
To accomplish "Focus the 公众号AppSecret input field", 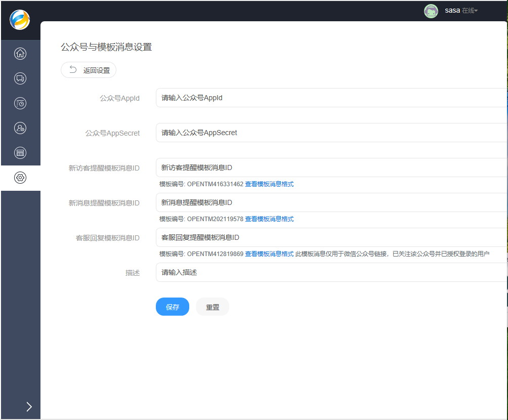I will [331, 133].
